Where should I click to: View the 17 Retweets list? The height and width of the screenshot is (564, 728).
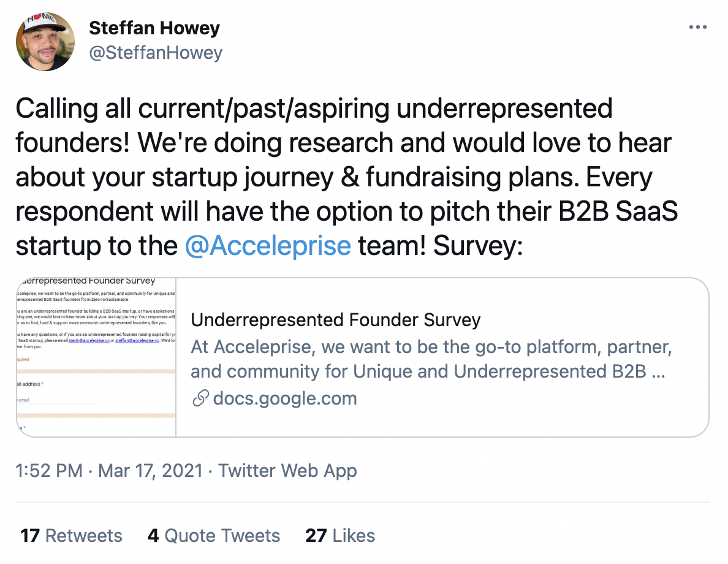point(71,535)
